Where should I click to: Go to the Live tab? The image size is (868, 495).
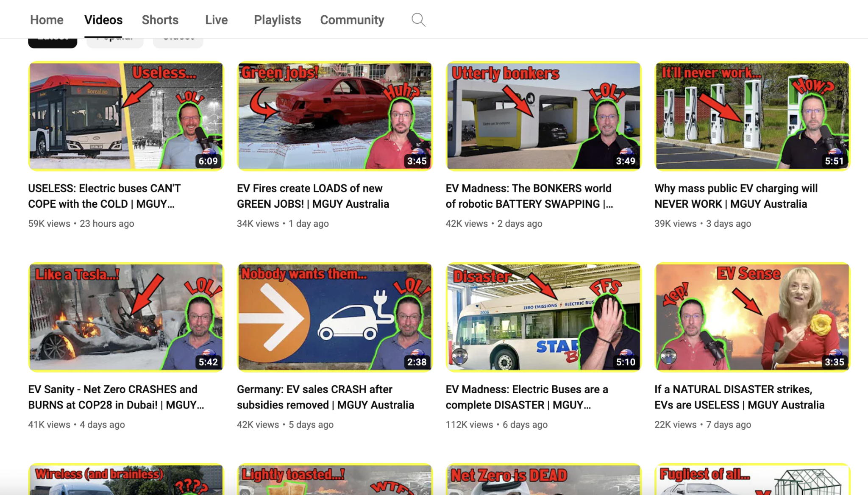click(x=217, y=19)
